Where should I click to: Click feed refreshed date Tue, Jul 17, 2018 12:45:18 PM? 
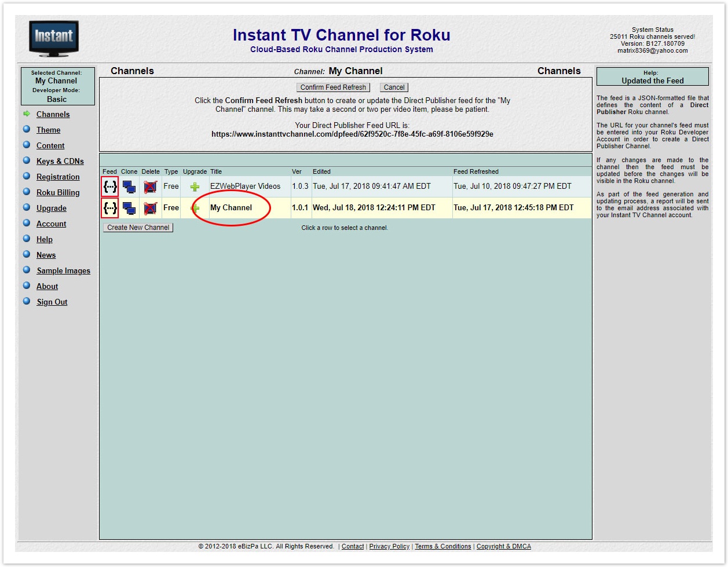tap(514, 208)
